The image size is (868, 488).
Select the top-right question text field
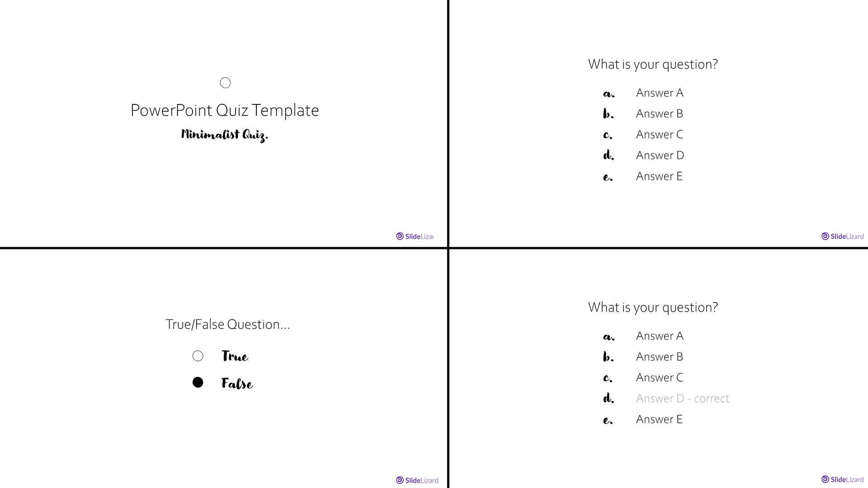[x=653, y=64]
